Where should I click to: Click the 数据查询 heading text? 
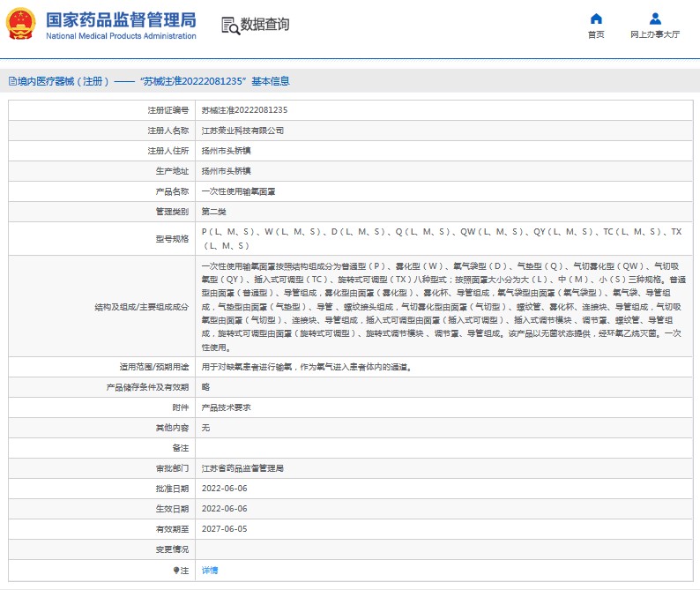(x=264, y=25)
